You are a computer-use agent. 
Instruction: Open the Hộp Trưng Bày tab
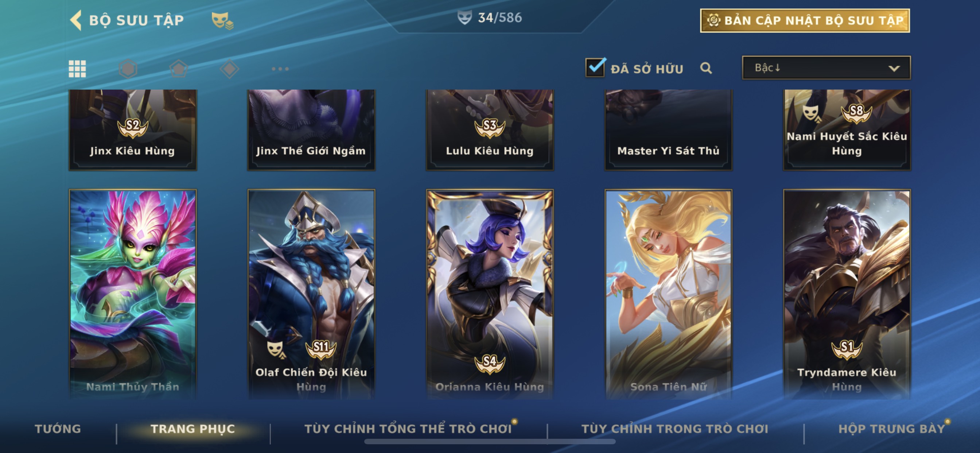tap(892, 429)
